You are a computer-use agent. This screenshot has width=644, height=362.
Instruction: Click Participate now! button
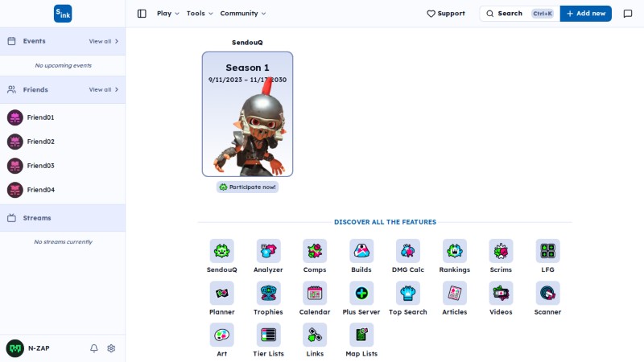[x=247, y=187]
